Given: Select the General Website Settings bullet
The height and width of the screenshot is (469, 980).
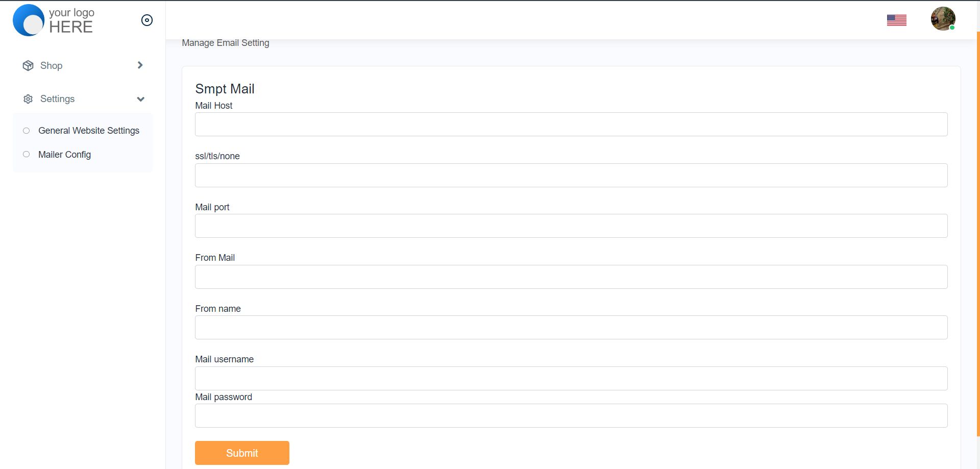Looking at the screenshot, I should [x=27, y=131].
